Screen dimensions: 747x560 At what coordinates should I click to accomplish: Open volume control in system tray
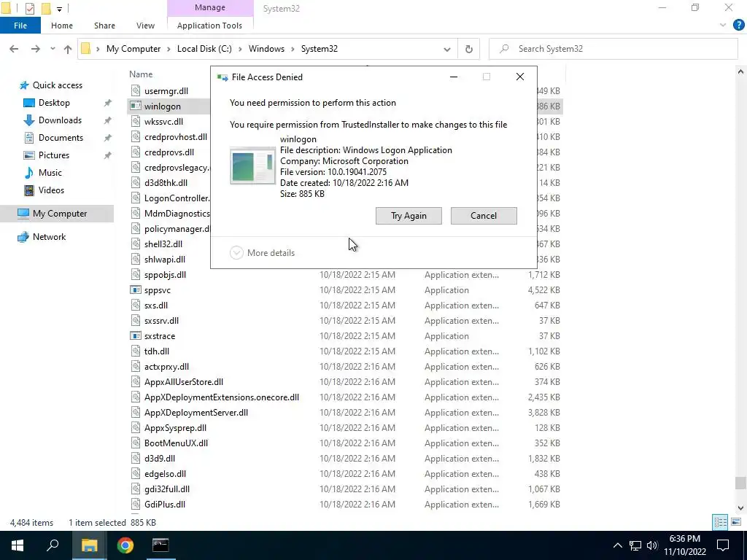tap(652, 545)
